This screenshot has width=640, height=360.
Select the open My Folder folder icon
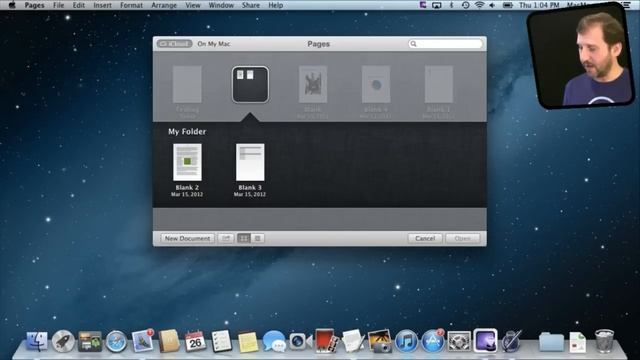click(250, 84)
